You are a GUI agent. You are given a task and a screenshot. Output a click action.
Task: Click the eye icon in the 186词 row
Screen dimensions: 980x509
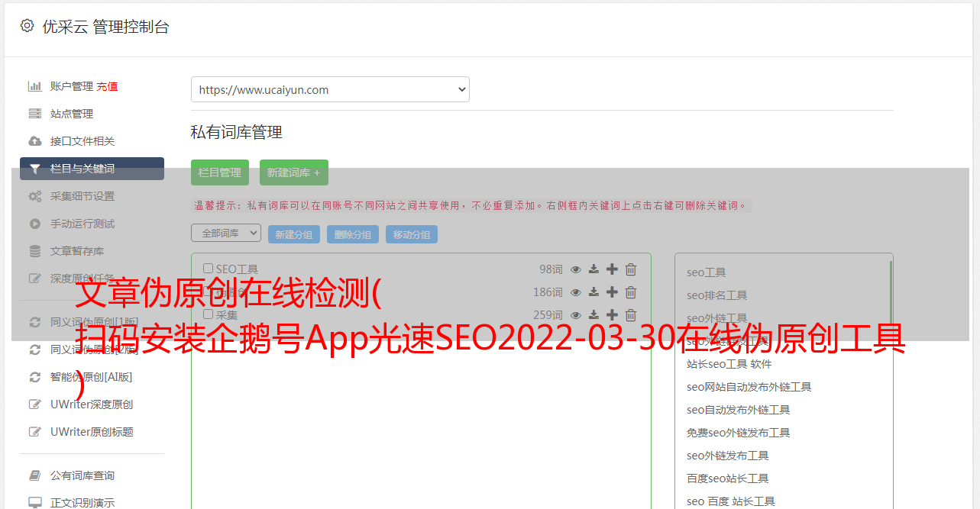576,292
